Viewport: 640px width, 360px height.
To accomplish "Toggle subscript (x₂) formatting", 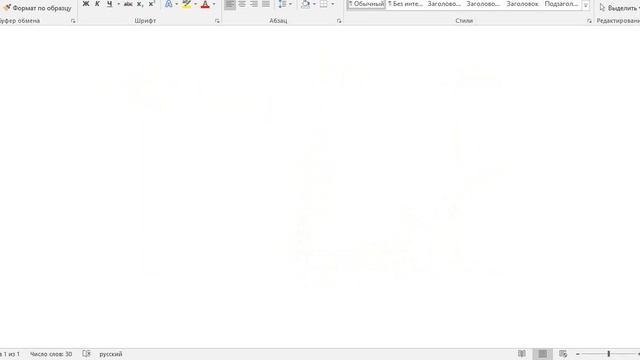I will 140,4.
